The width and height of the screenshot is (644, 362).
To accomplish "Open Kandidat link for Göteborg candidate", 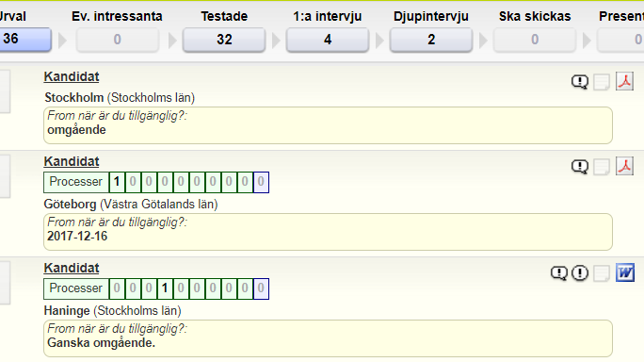I will pos(72,161).
